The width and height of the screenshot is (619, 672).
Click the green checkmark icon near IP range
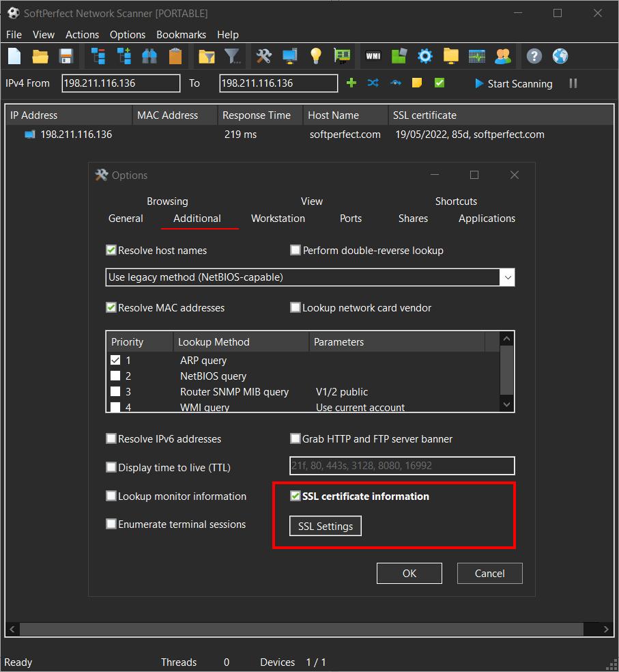[x=439, y=83]
